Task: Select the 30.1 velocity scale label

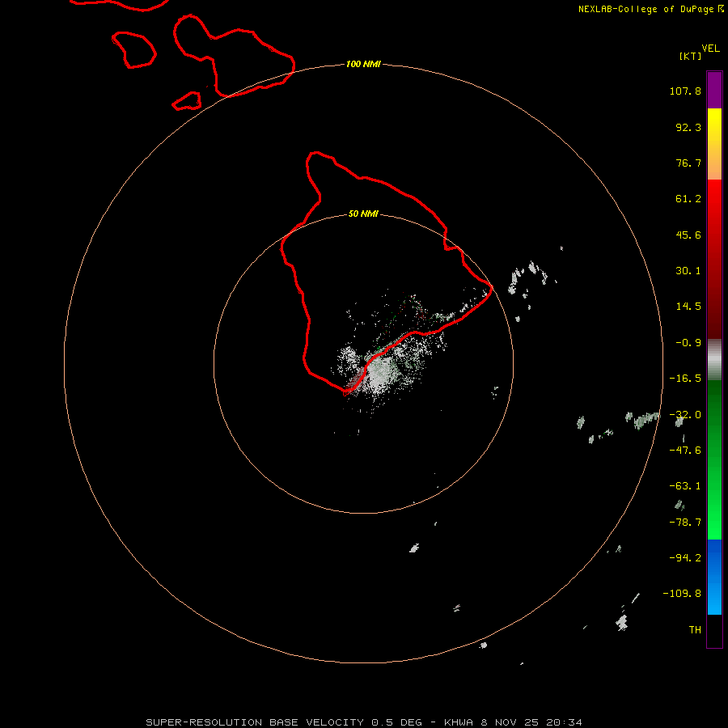Action: click(688, 271)
